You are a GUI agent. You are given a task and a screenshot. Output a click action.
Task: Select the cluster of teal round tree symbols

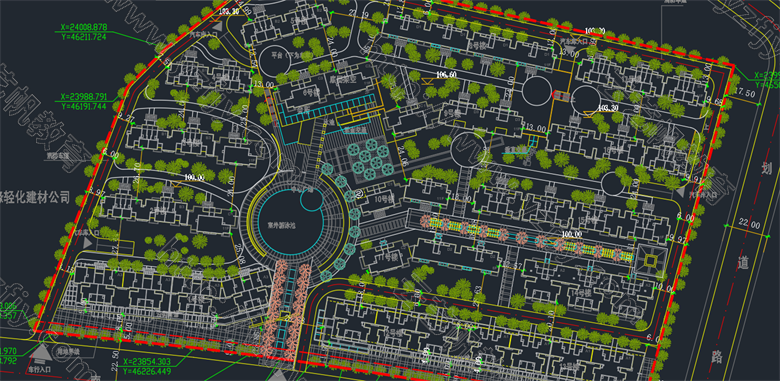(x=371, y=158)
